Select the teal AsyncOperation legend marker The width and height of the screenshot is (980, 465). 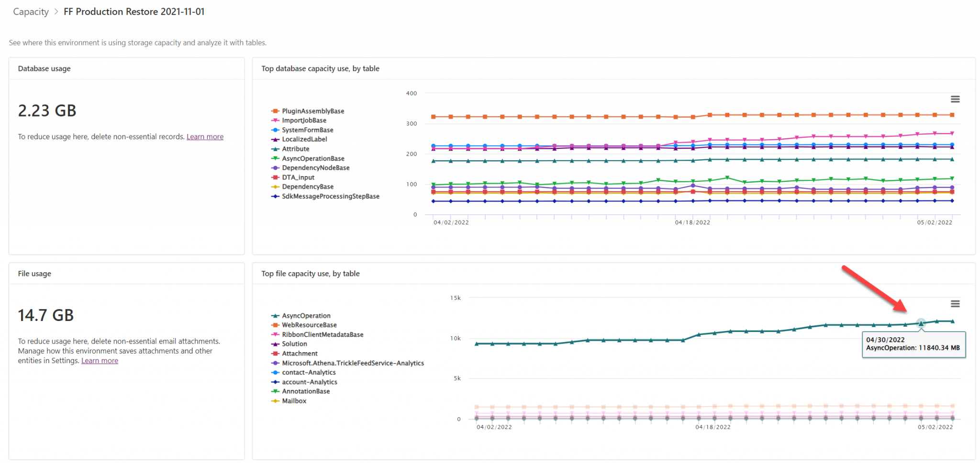point(274,315)
